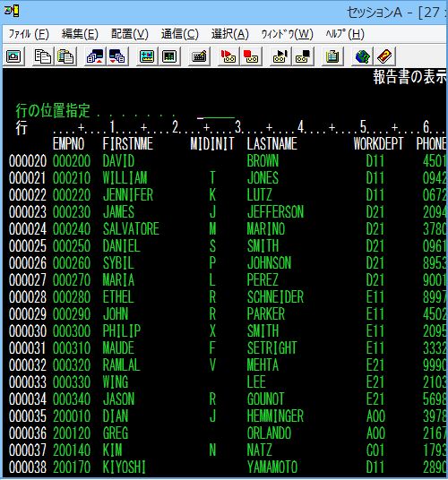448x480 pixels.
Task: Open the ヘルプ(H) menu
Action: [345, 34]
